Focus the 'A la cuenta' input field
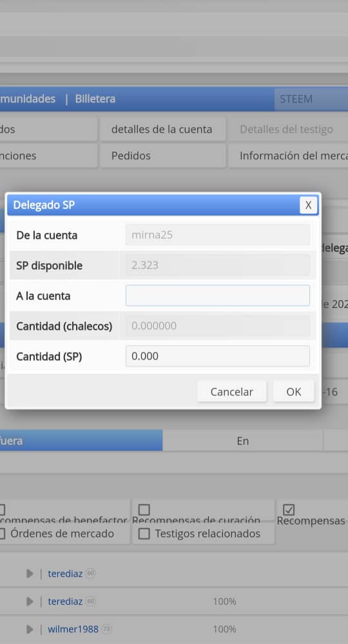The width and height of the screenshot is (348, 644). pos(218,296)
